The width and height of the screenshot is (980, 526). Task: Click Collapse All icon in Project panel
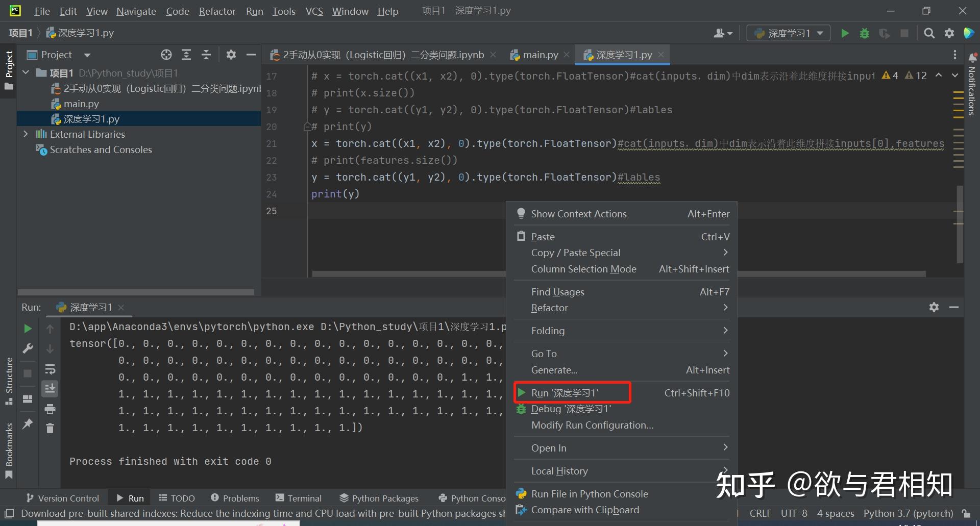tap(206, 55)
